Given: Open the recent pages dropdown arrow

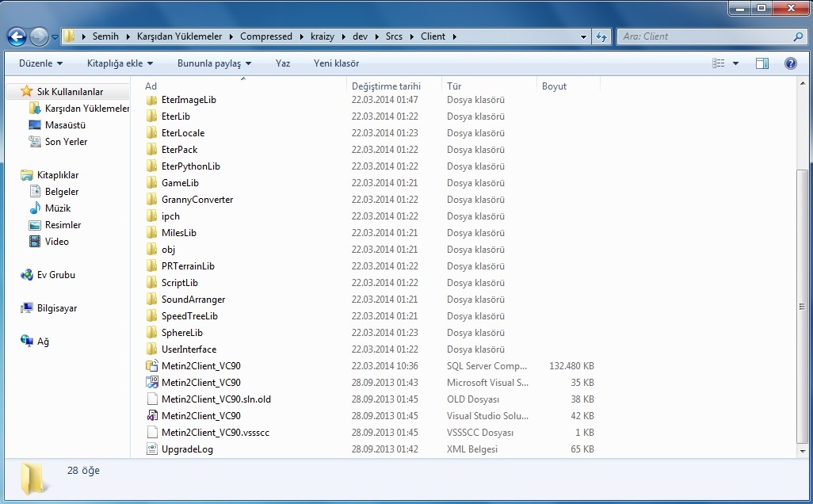Looking at the screenshot, I should (x=55, y=37).
